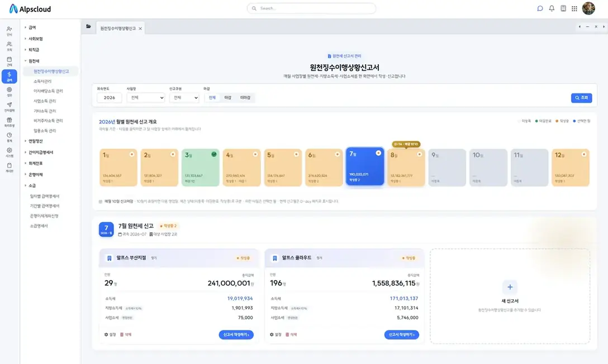Open the 소급명세서 link
Viewport: 608px width, 364px height.
pyautogui.click(x=39, y=226)
